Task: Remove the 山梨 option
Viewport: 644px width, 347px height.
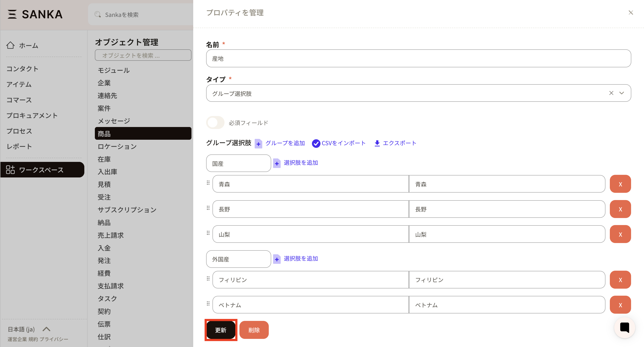Action: pyautogui.click(x=620, y=234)
